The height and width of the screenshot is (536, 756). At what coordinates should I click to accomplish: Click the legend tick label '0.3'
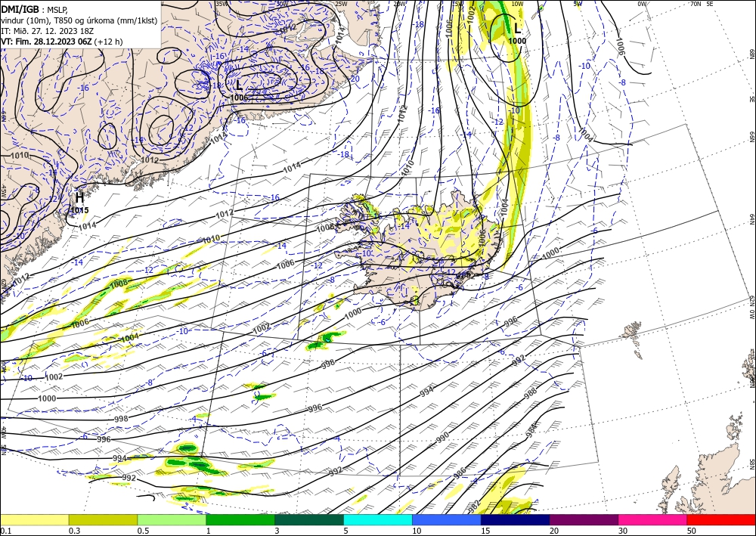coord(74,531)
